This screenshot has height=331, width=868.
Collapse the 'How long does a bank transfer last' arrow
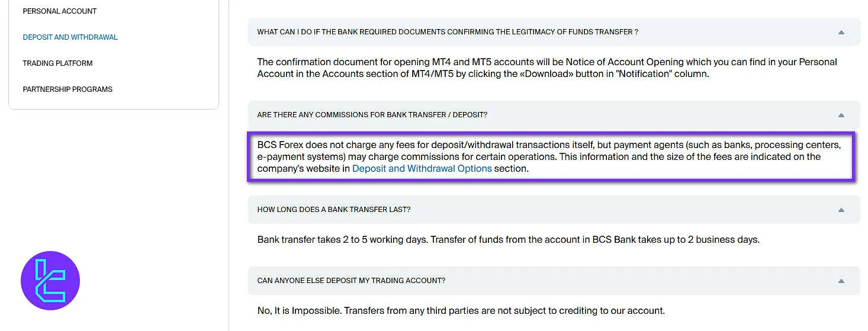pyautogui.click(x=841, y=210)
